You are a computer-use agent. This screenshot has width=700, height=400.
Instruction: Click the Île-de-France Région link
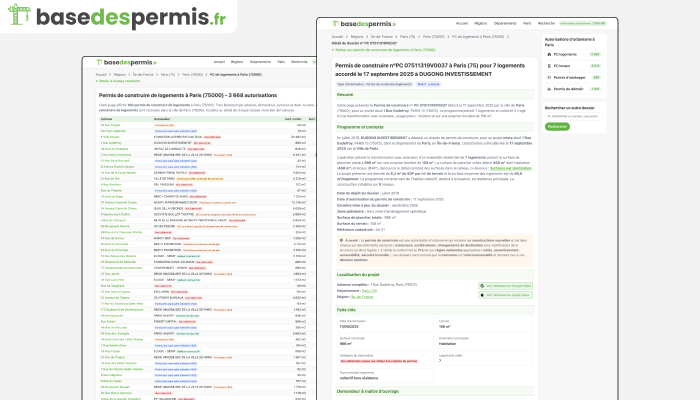tap(362, 297)
